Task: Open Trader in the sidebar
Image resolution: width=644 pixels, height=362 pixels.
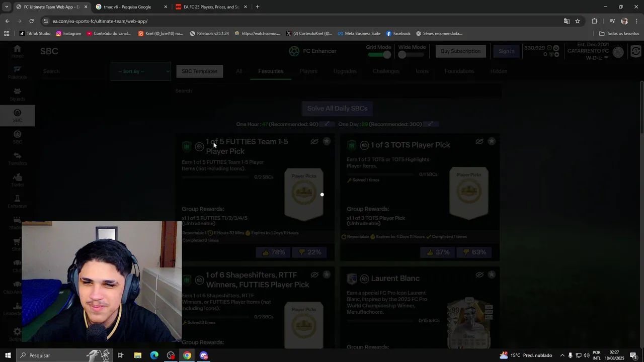Action: (x=17, y=180)
